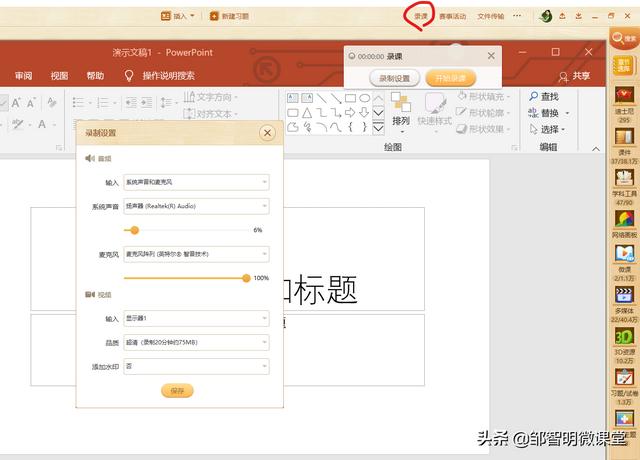Viewport: 640px width, 460px height.
Task: Open the 添加水印 watermark dropdown
Action: pos(196,367)
